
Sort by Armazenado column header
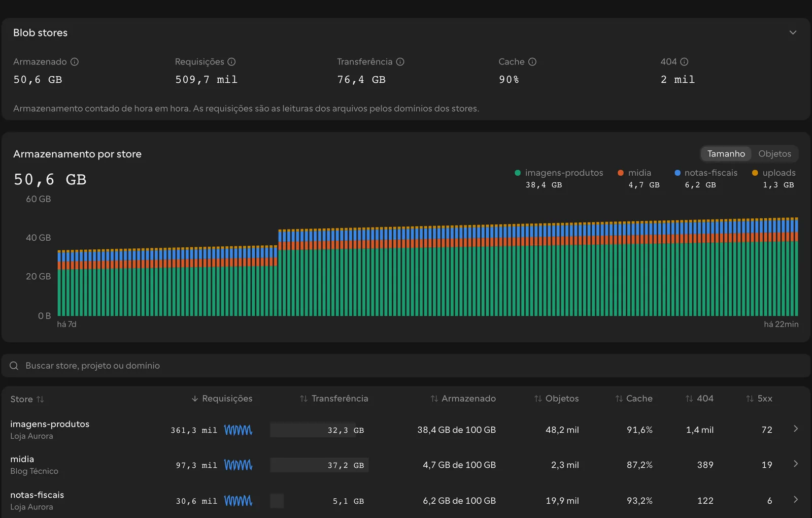pyautogui.click(x=463, y=399)
